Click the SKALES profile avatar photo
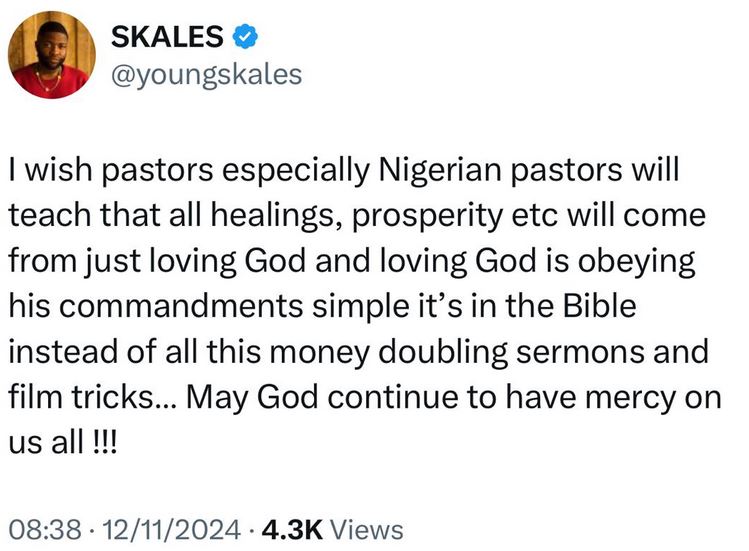This screenshot has height=551, width=749. [x=51, y=55]
